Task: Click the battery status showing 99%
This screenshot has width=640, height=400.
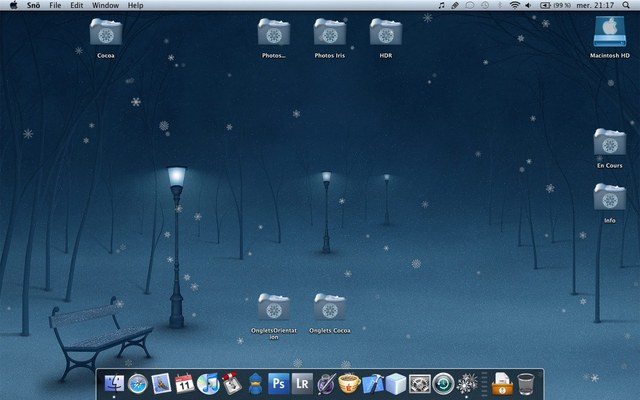Action: [x=555, y=5]
